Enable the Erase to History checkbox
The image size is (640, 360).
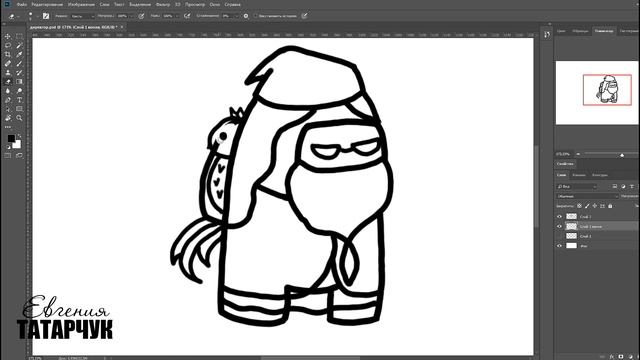pos(256,16)
